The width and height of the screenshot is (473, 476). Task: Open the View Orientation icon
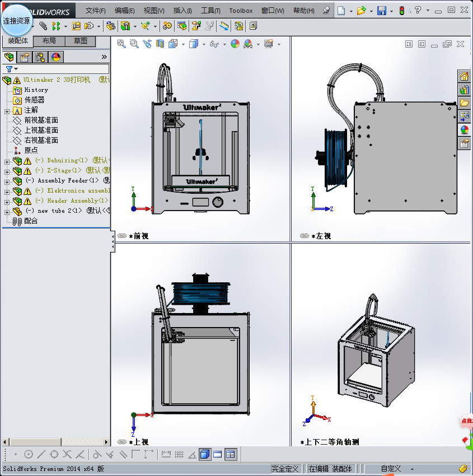point(173,44)
